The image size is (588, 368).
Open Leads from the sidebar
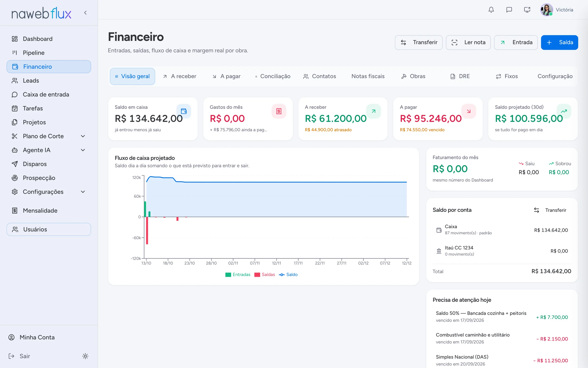coord(49,80)
